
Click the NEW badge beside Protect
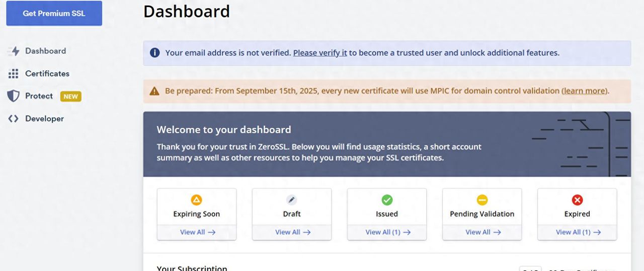point(70,96)
